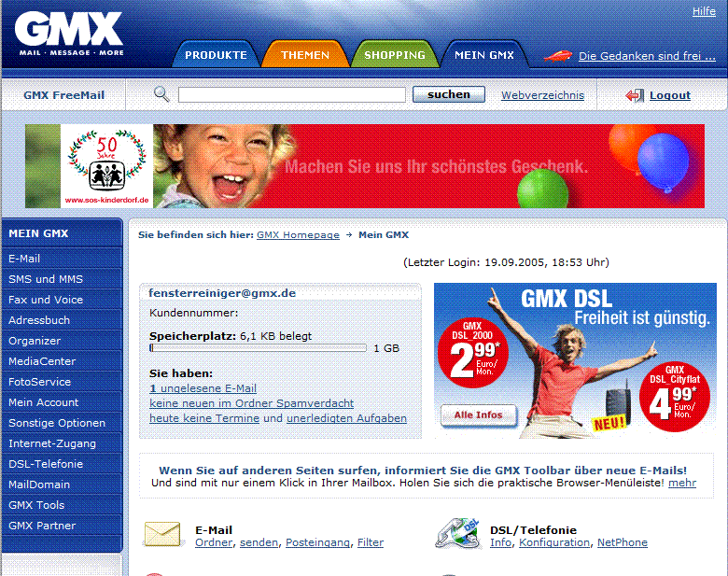This screenshot has height=576, width=728.
Task: Click the red logout arrow icon
Action: click(635, 95)
